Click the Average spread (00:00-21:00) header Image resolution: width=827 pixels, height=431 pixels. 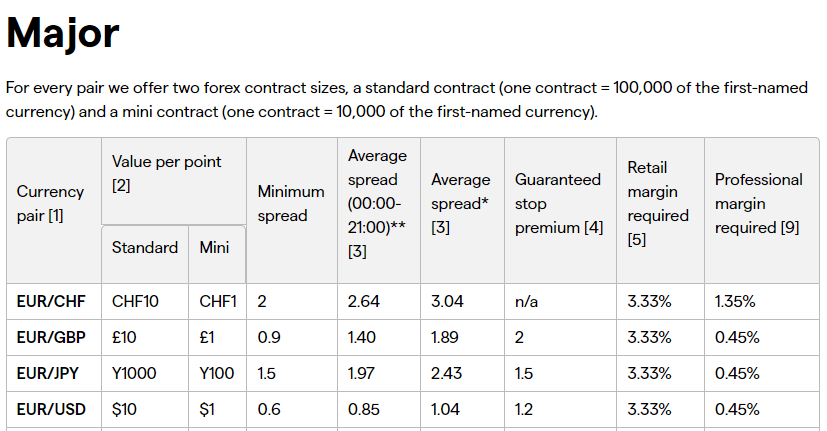tap(377, 203)
